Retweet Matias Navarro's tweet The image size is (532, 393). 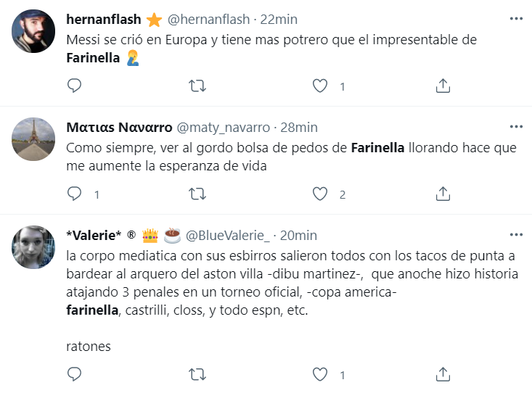pyautogui.click(x=197, y=194)
